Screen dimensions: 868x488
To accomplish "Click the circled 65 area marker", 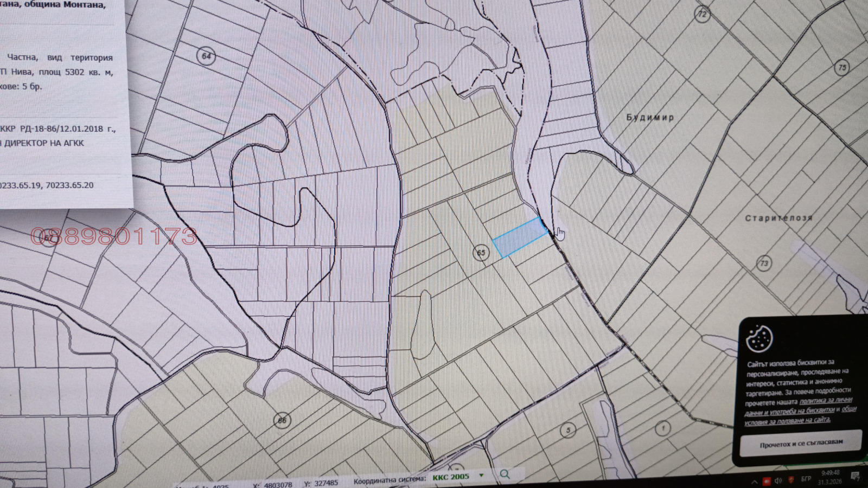I will (x=481, y=253).
